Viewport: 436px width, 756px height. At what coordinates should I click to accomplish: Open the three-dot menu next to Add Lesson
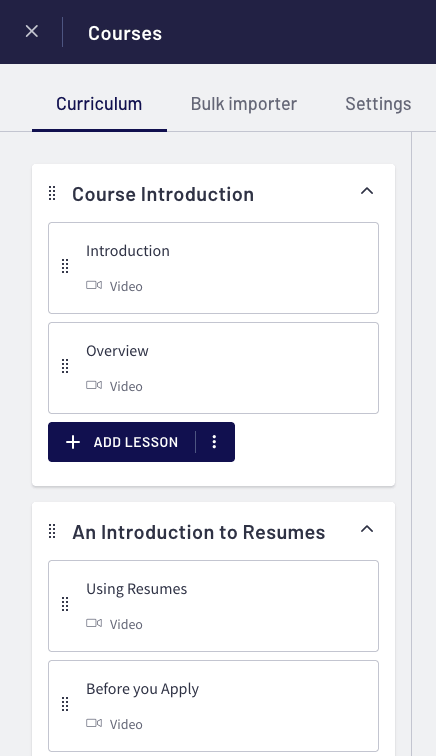[x=214, y=442]
